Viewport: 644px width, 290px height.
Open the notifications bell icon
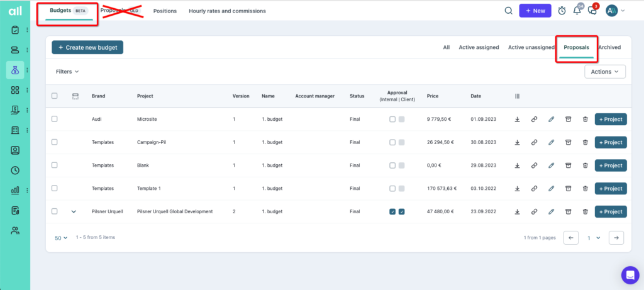(577, 11)
